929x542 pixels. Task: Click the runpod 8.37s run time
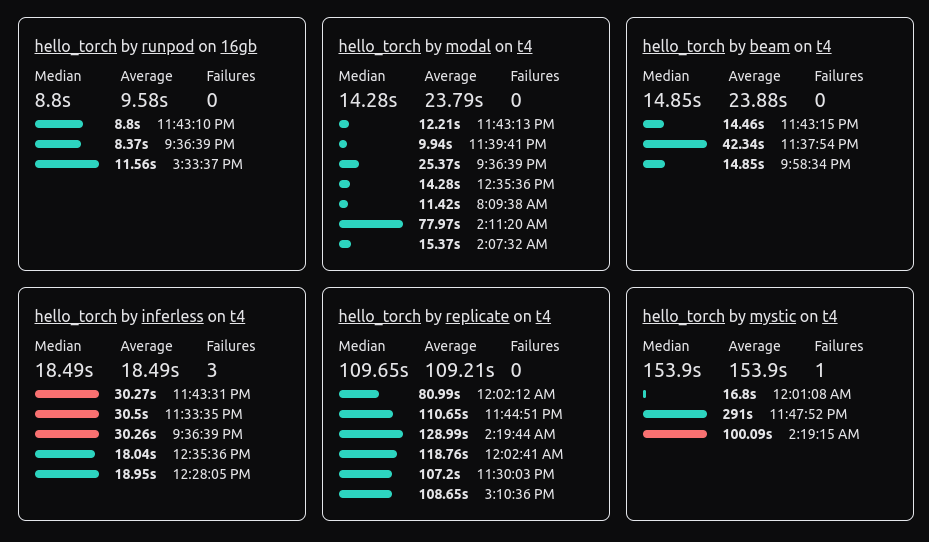132,144
